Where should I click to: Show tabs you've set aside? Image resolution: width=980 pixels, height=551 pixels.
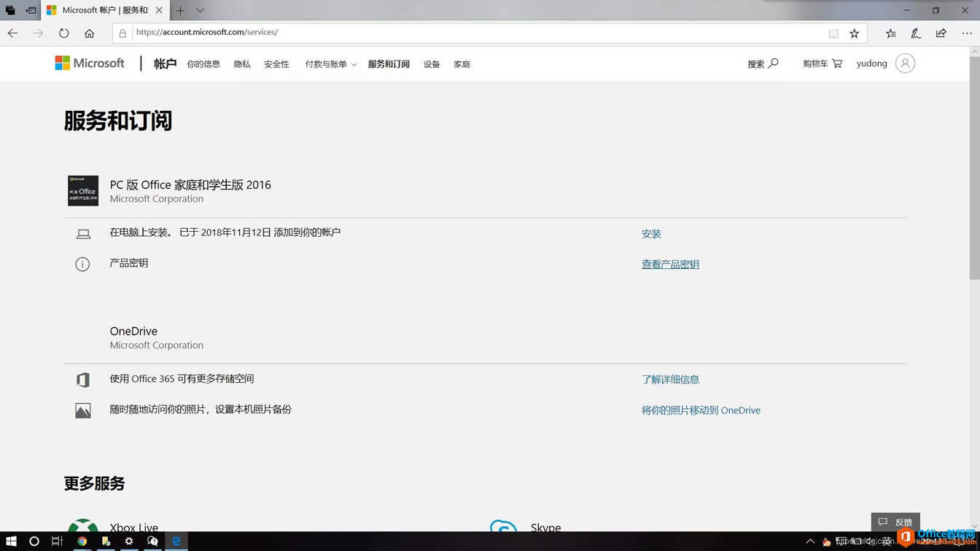coord(10,10)
